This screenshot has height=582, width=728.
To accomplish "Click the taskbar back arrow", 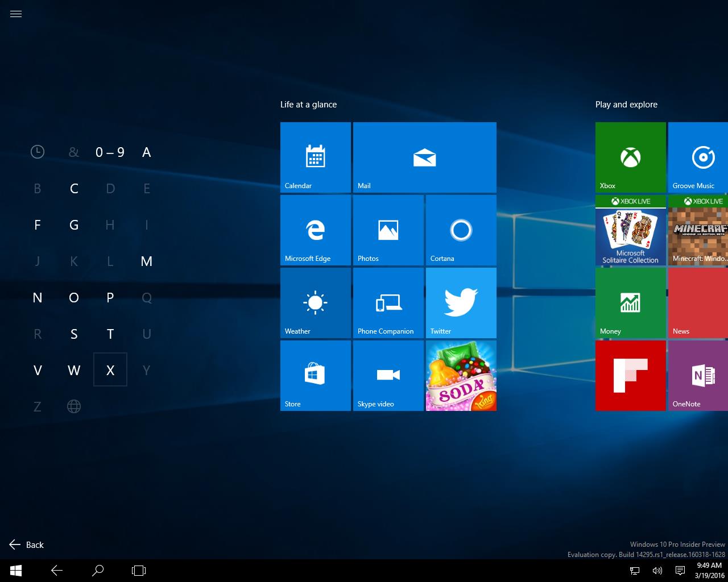I will (57, 571).
